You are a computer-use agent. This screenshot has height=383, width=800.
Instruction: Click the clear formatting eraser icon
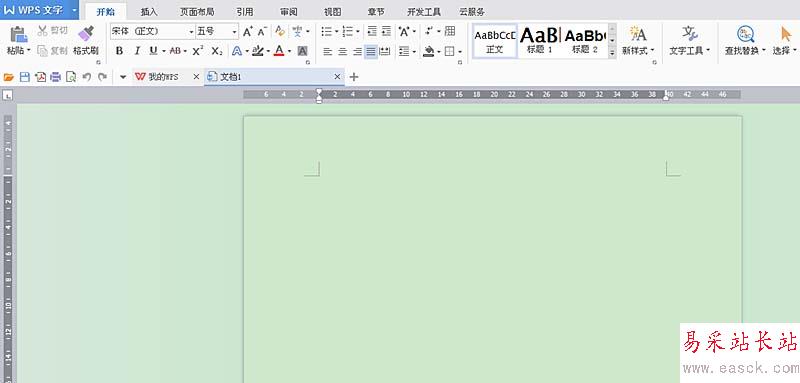click(x=280, y=32)
